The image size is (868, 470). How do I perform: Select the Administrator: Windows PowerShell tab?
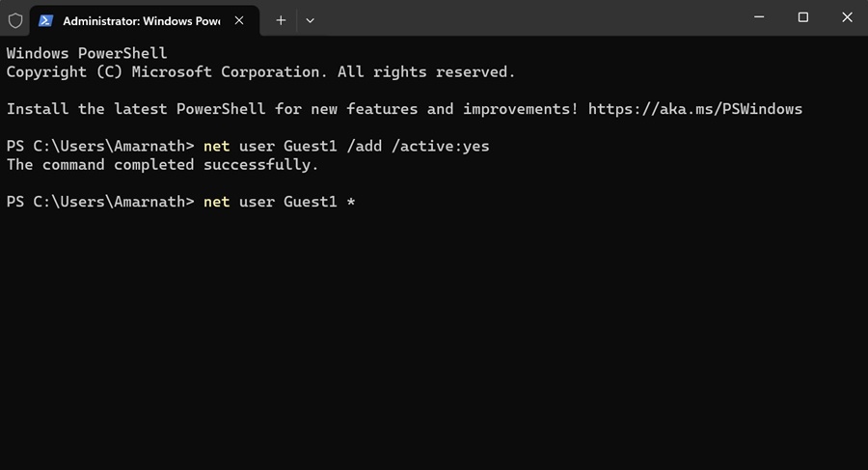click(x=141, y=20)
